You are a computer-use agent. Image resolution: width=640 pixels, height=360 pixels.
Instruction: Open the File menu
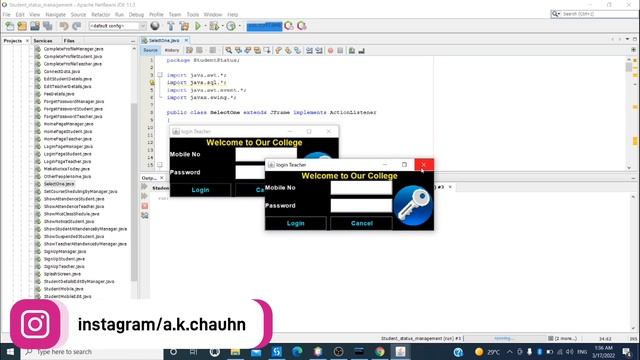[7, 14]
